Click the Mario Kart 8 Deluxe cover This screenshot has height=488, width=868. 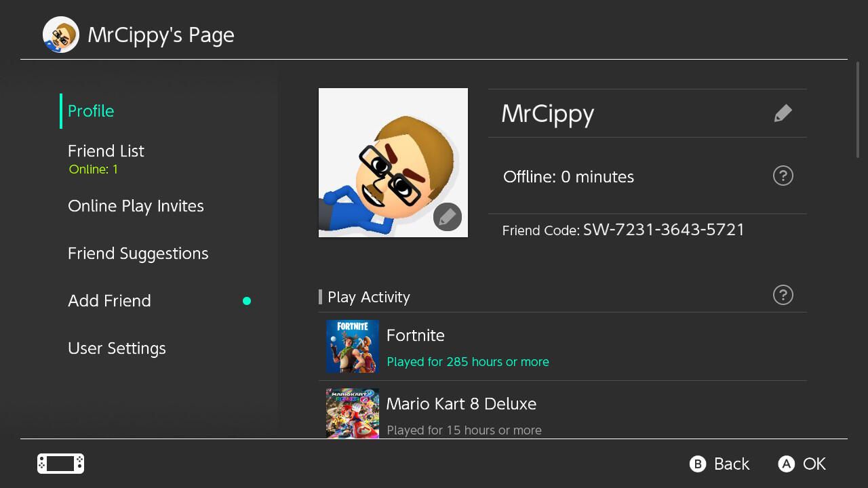[x=352, y=413]
